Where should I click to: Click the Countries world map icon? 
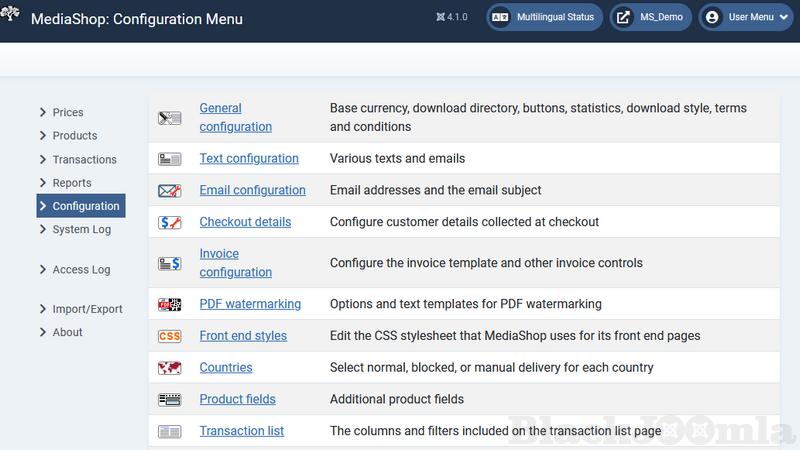(169, 368)
